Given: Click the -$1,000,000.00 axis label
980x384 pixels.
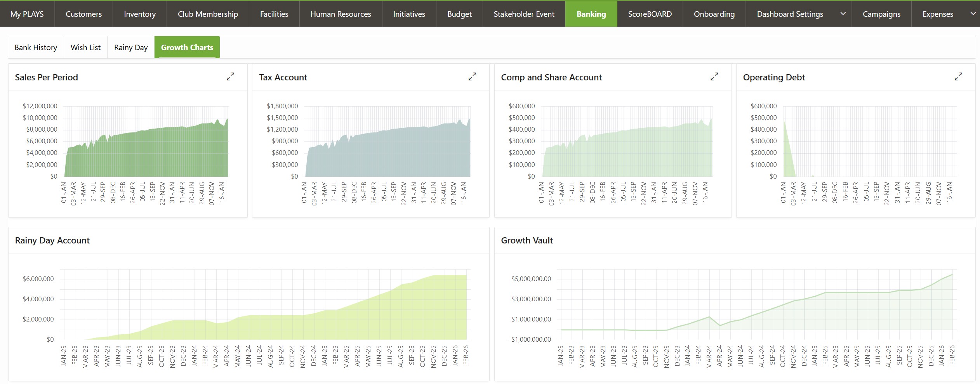Looking at the screenshot, I should click(530, 339).
